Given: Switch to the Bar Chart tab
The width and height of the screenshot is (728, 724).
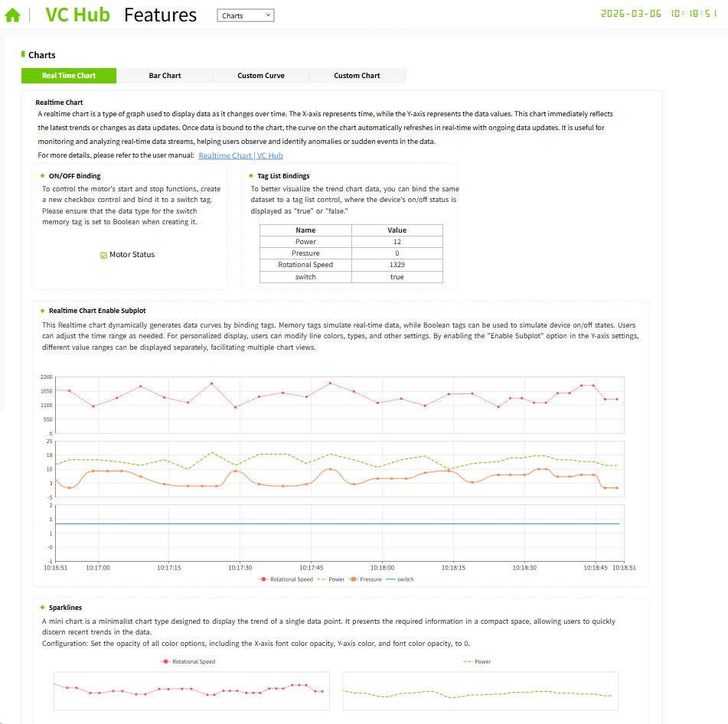Looking at the screenshot, I should [165, 76].
